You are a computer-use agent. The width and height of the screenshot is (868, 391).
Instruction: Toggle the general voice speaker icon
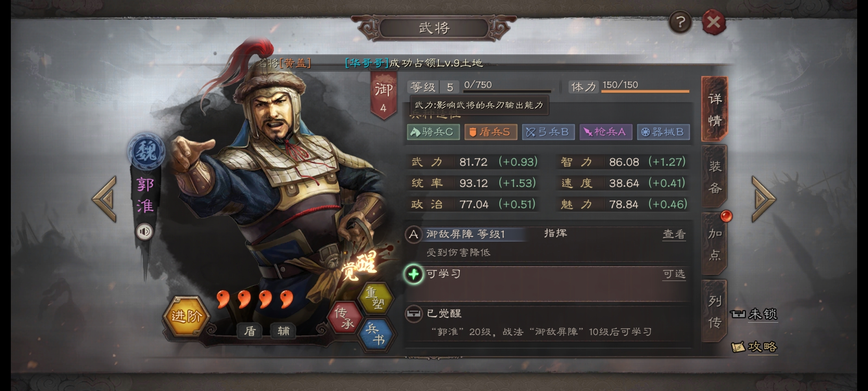click(x=144, y=232)
